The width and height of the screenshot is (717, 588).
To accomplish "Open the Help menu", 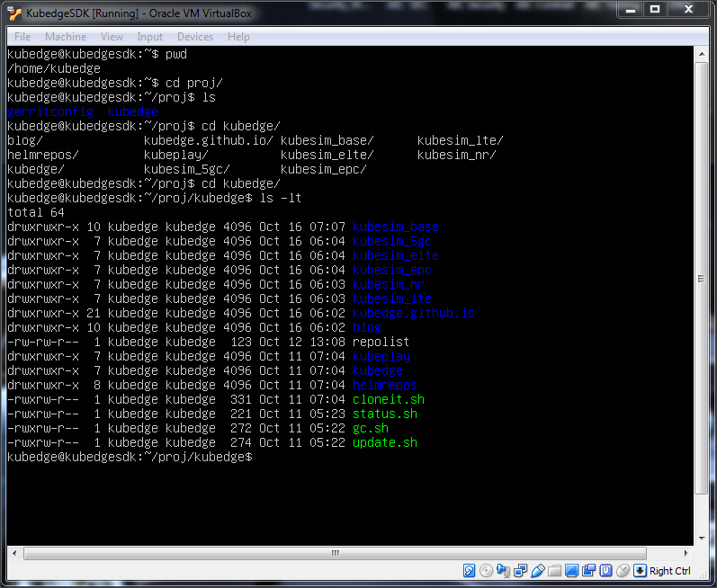I will pos(238,37).
